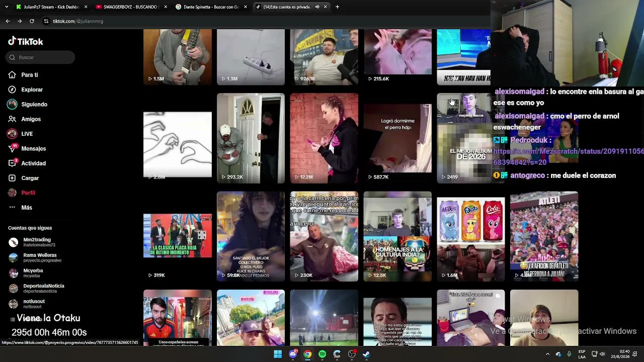
Task: Close the Dante Spinetta Google tab
Action: tap(246, 7)
